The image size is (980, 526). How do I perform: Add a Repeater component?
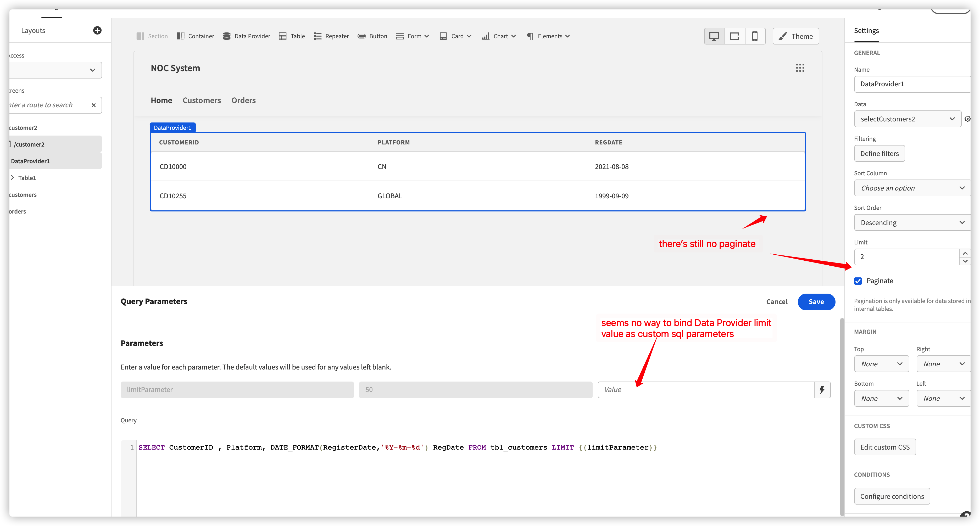pyautogui.click(x=331, y=36)
